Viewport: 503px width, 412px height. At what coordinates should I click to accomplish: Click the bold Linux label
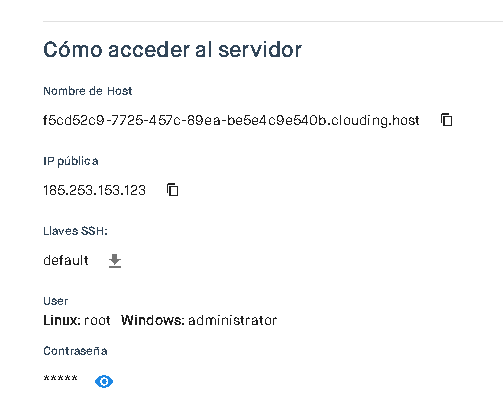(62, 320)
